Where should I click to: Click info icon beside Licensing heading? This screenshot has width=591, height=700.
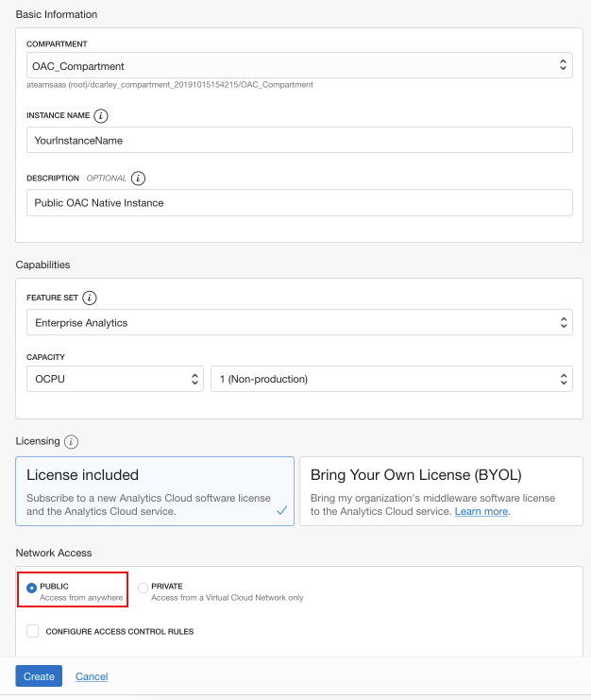click(72, 441)
